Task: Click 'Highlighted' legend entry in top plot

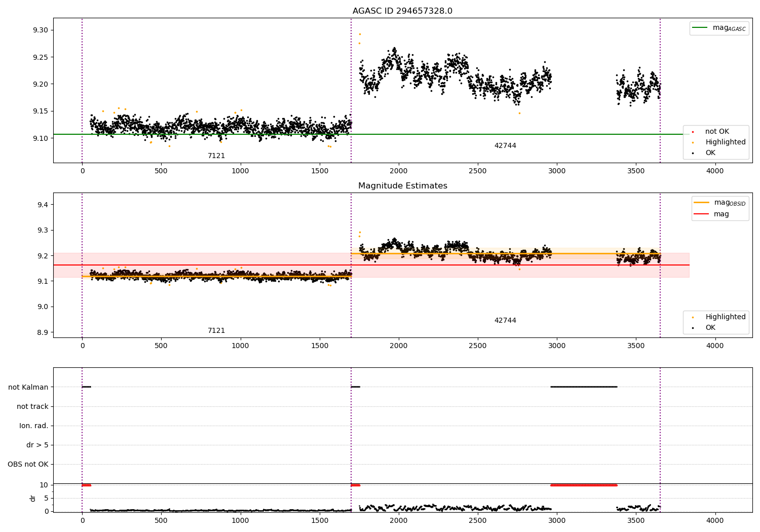Action: tap(719, 142)
